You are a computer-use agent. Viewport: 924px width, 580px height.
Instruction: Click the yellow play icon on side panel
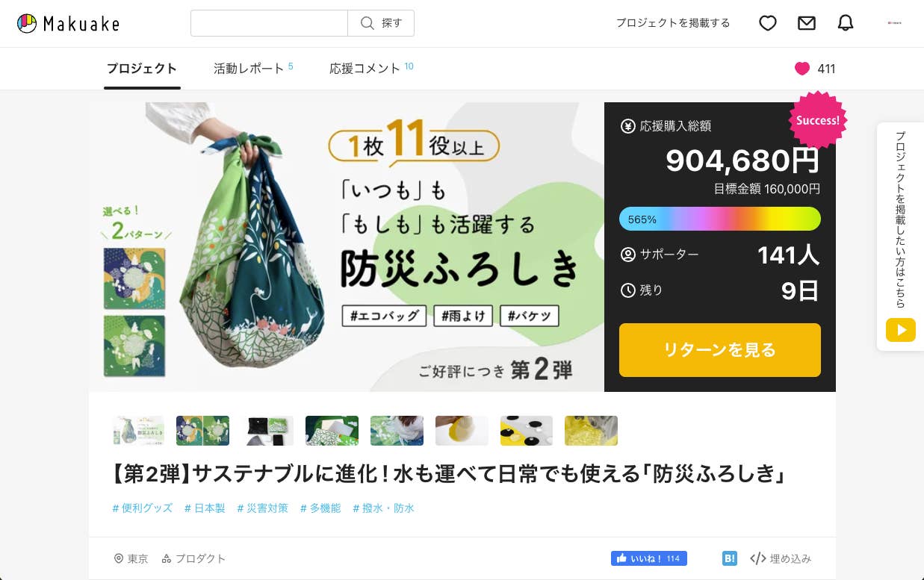click(x=901, y=330)
